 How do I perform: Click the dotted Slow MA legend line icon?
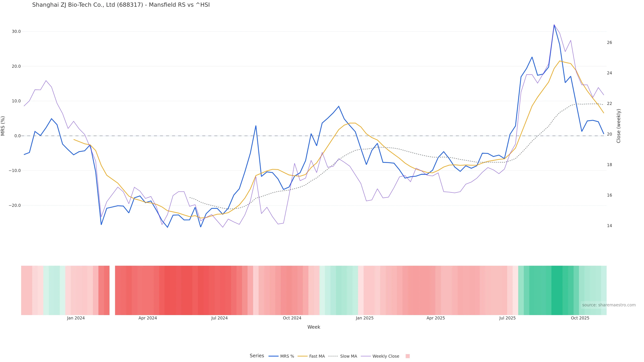(x=333, y=356)
